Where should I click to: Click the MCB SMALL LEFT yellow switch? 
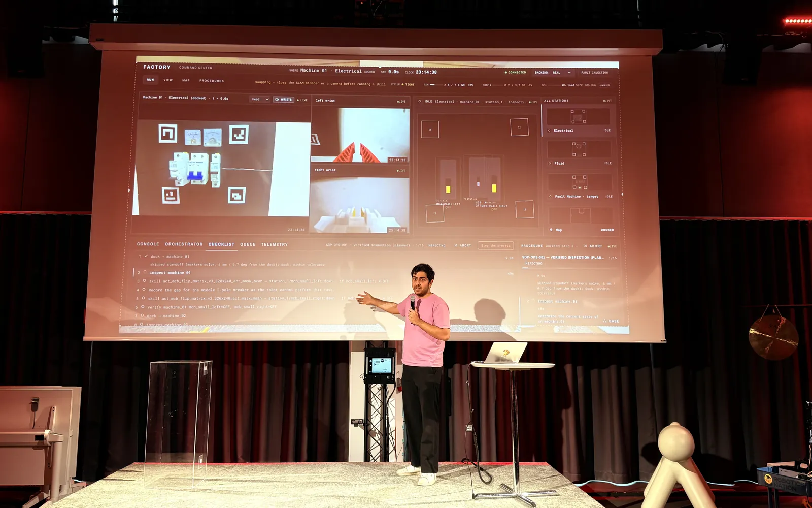[x=448, y=189]
